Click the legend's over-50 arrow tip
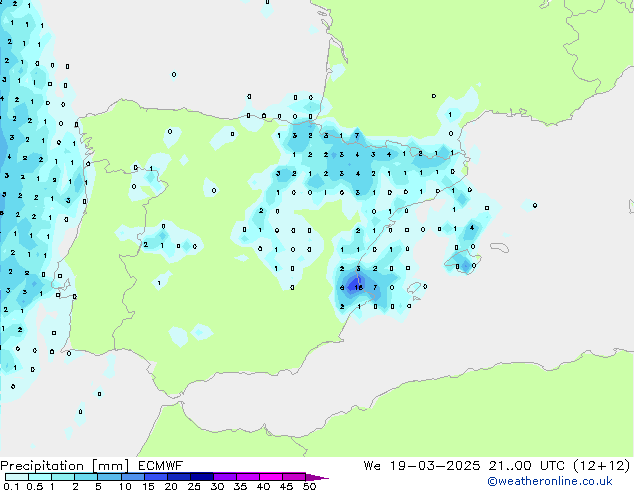This screenshot has height=490, width=634. [317, 477]
